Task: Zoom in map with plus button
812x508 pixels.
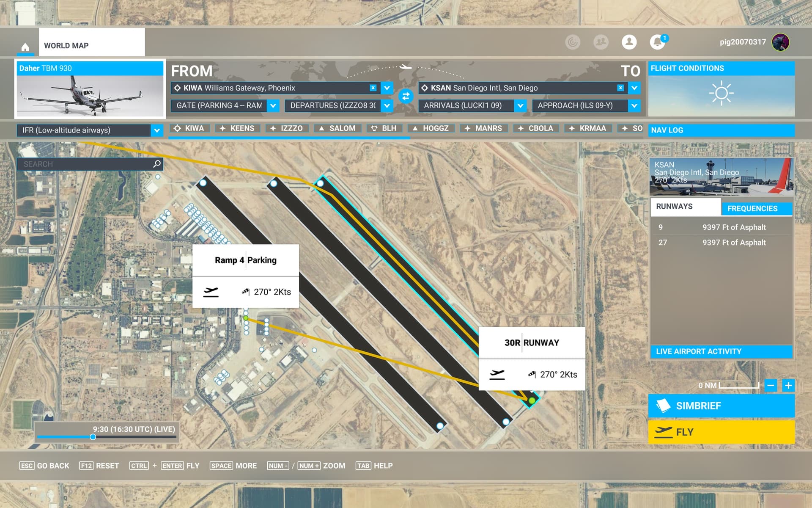Action: tap(788, 385)
